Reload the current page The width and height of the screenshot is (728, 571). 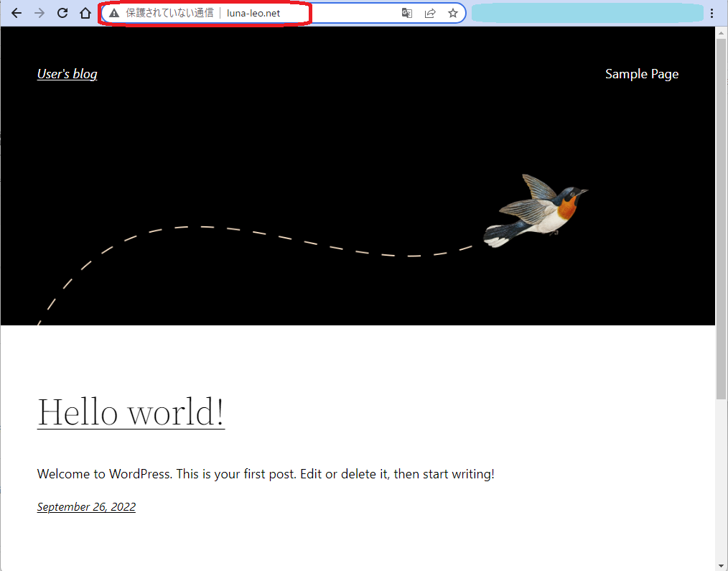(x=62, y=13)
